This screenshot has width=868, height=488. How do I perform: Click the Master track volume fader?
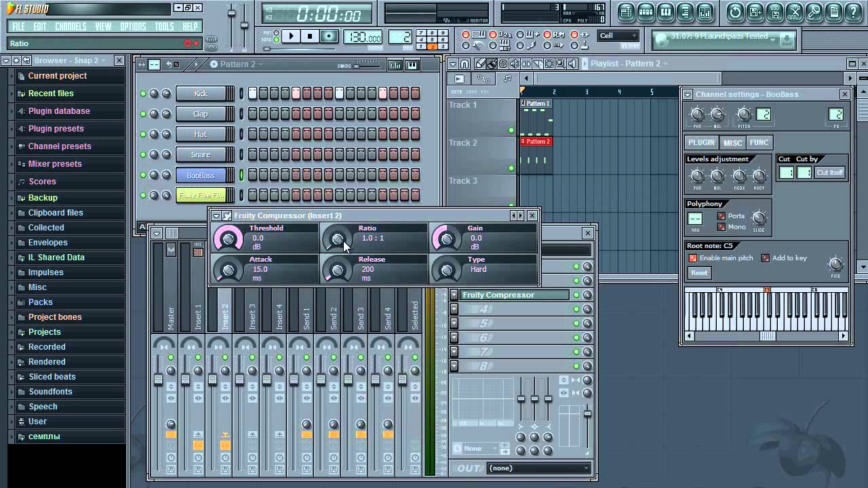tap(159, 380)
